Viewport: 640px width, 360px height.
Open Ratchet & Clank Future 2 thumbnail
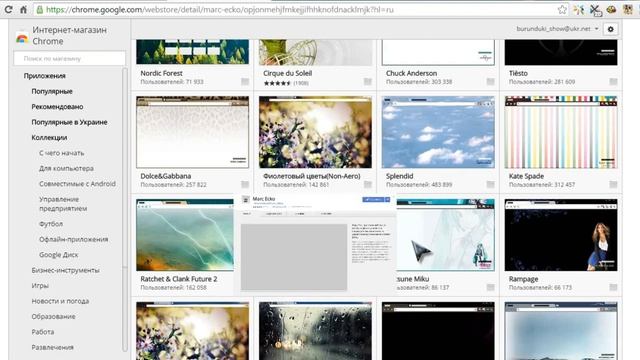tap(185, 235)
